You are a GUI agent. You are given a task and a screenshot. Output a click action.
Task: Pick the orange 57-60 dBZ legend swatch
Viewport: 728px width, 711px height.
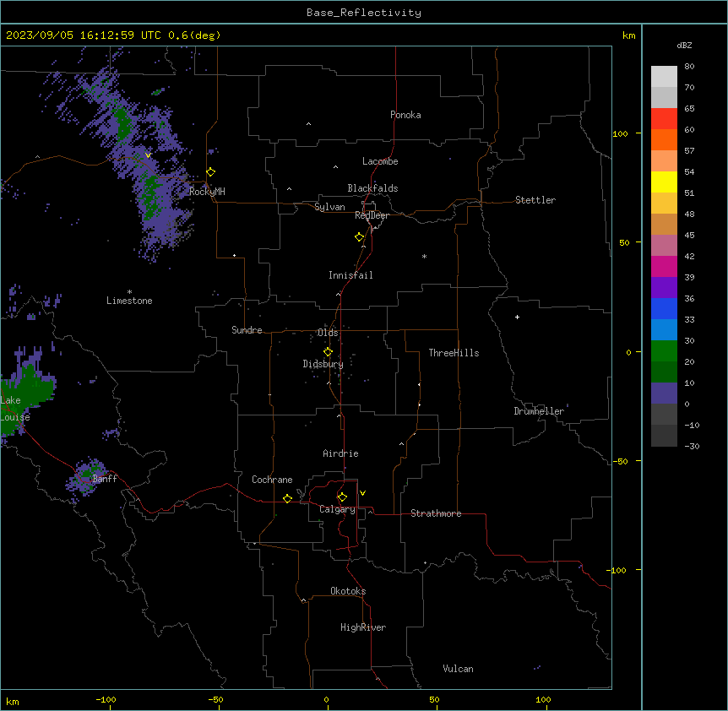coord(664,139)
